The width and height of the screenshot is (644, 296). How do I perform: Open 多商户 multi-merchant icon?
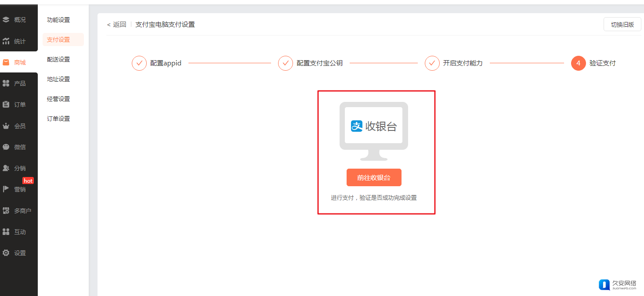pos(6,211)
